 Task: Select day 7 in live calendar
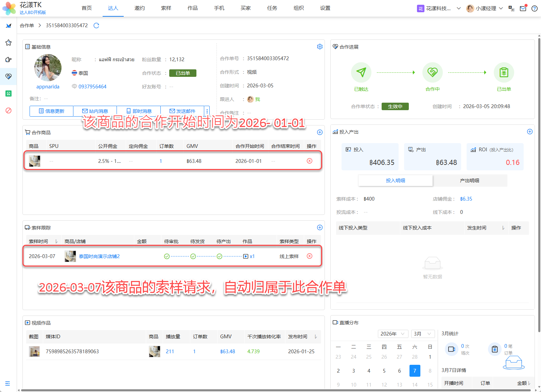coord(415,371)
